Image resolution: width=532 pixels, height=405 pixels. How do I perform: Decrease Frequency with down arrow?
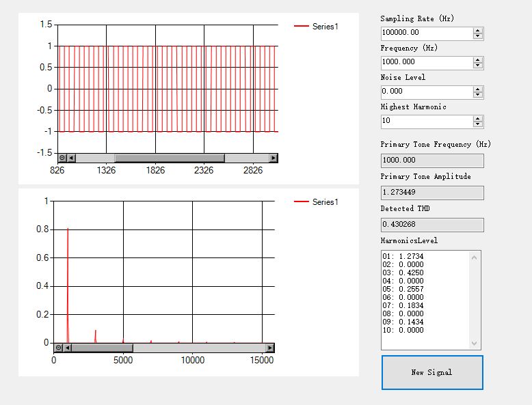478,66
